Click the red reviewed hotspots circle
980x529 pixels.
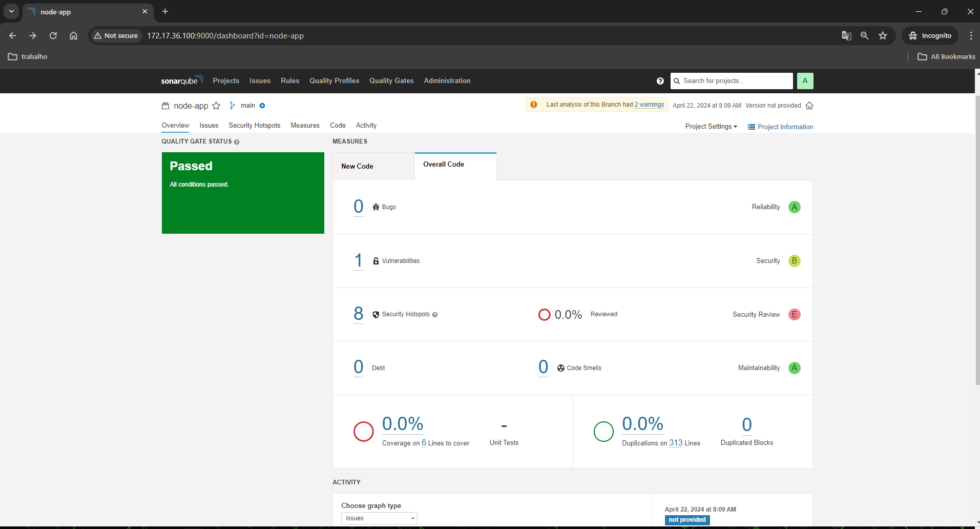[x=545, y=315]
